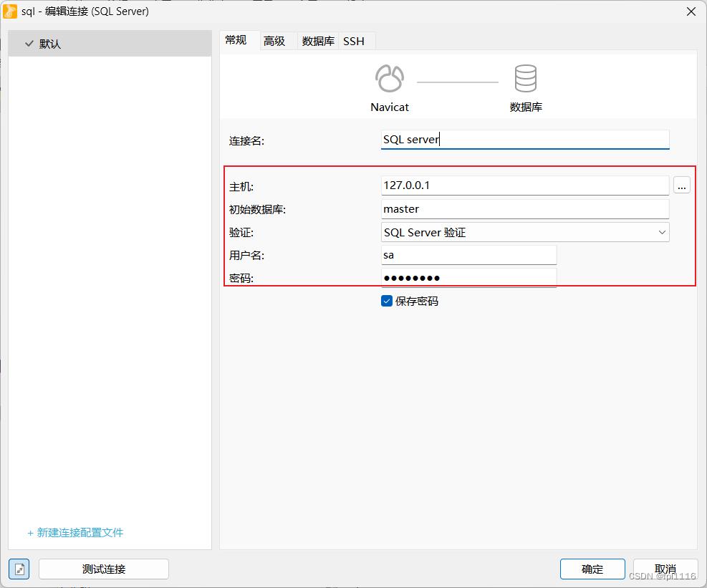Click the 主机 field with 127.0.0.1
Viewport: 707px width, 588px height.
coord(525,185)
